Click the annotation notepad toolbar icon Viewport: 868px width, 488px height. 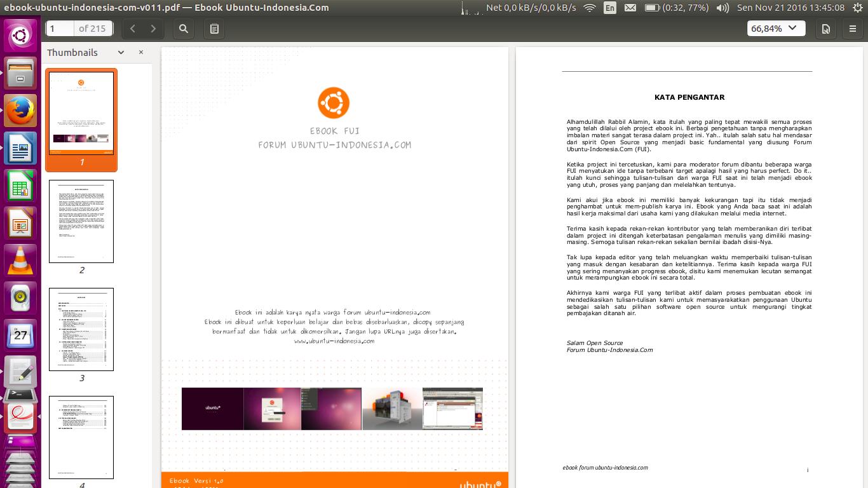pyautogui.click(x=214, y=29)
